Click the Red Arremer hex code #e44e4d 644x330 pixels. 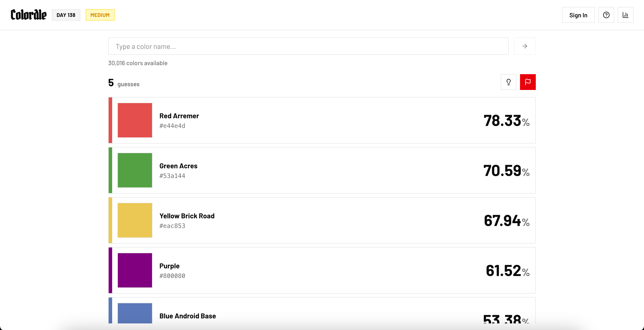(172, 126)
